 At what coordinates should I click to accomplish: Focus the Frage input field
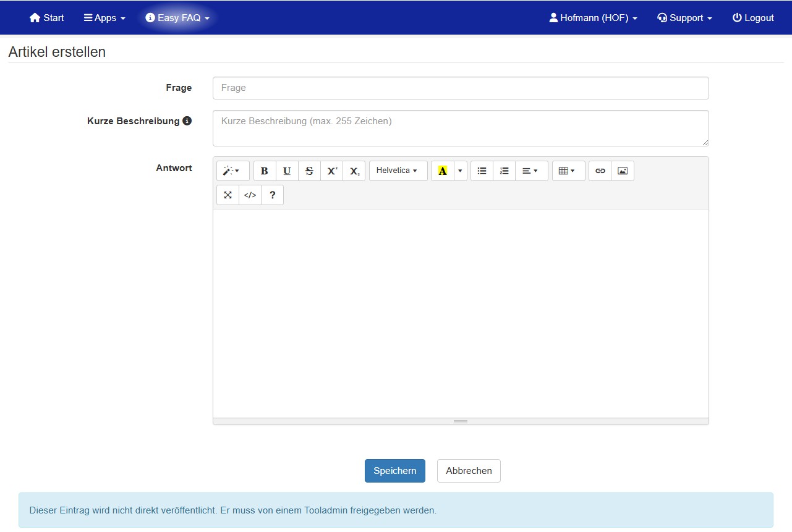(461, 88)
